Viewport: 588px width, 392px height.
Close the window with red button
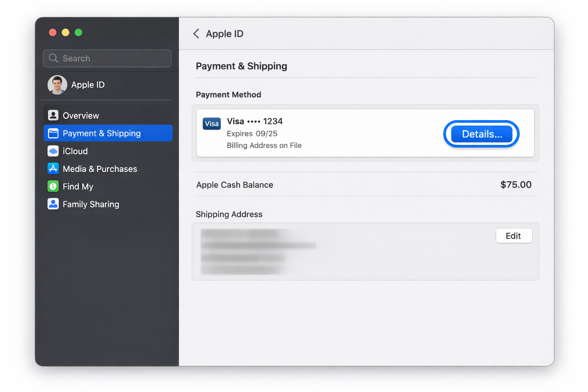(x=53, y=33)
